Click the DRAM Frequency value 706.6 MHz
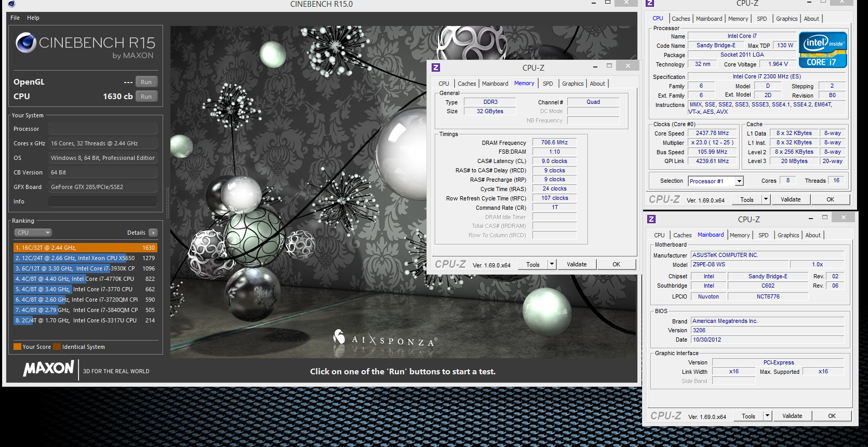The image size is (868, 447). (554, 142)
